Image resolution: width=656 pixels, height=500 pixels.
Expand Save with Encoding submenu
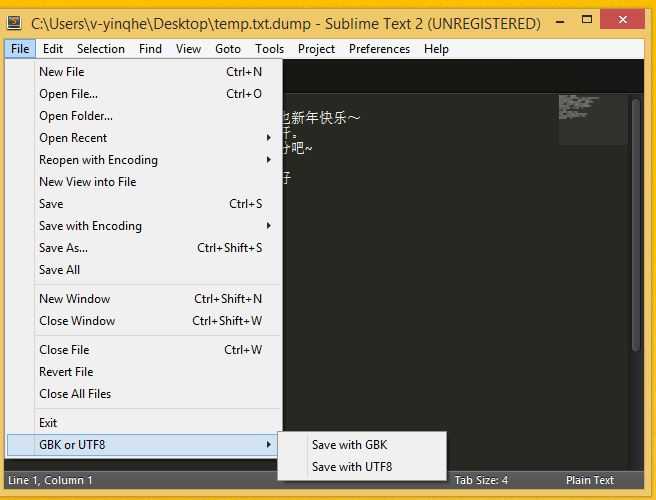pos(144,226)
